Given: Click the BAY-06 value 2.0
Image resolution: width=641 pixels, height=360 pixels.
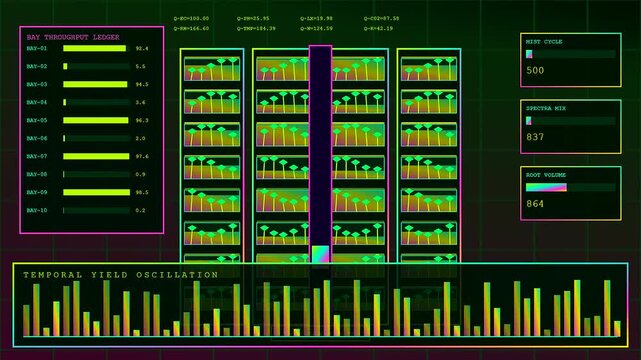Looking at the screenshot, I should coord(140,138).
